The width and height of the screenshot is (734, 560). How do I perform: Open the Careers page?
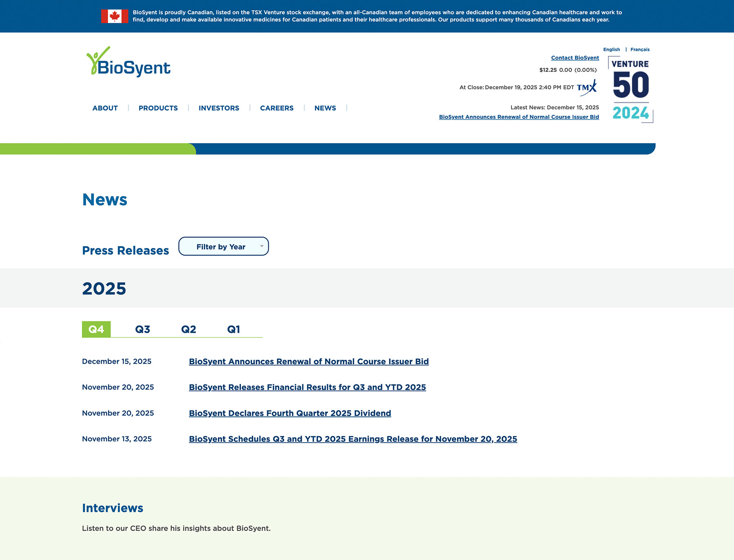click(277, 108)
